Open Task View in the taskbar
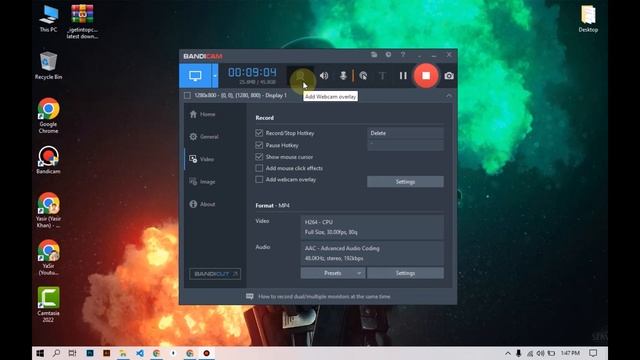This screenshot has height=360, width=640. tap(73, 353)
